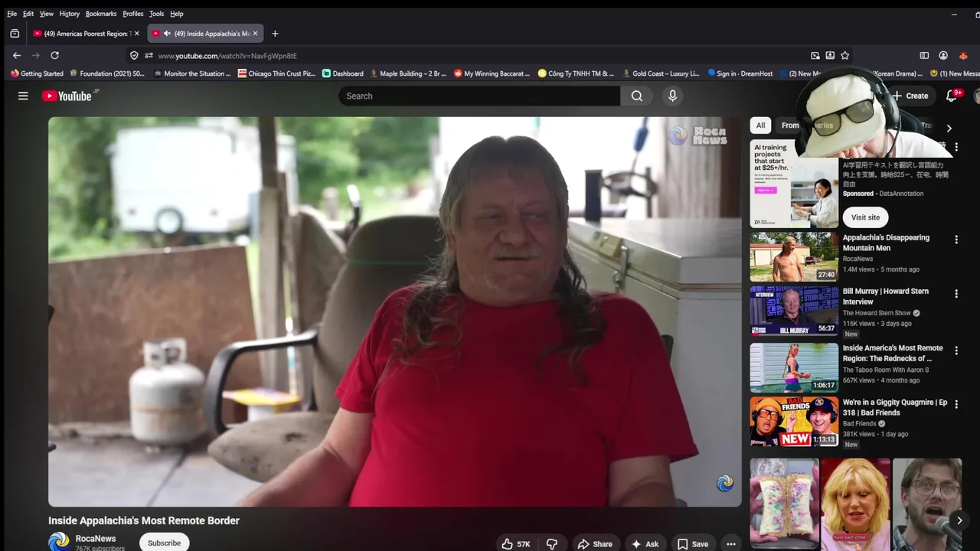Click the main video player to pause

(x=395, y=311)
